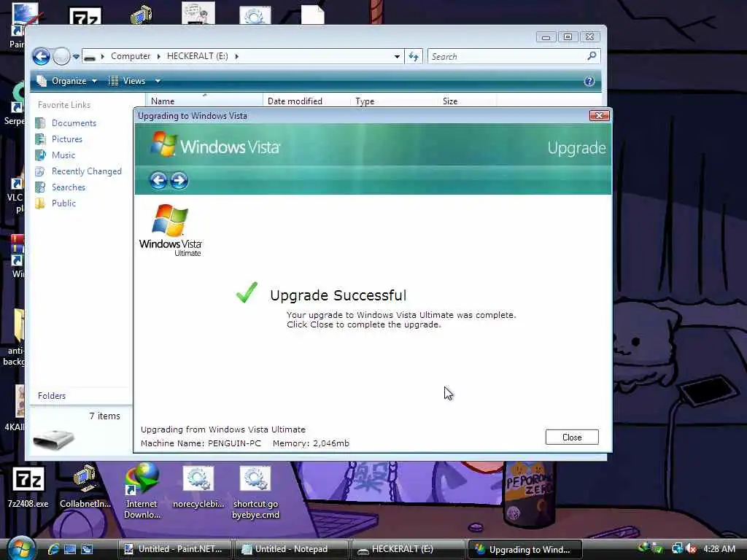747x560 pixels.
Task: Click the Close button in upgrade dialog
Action: (x=572, y=437)
